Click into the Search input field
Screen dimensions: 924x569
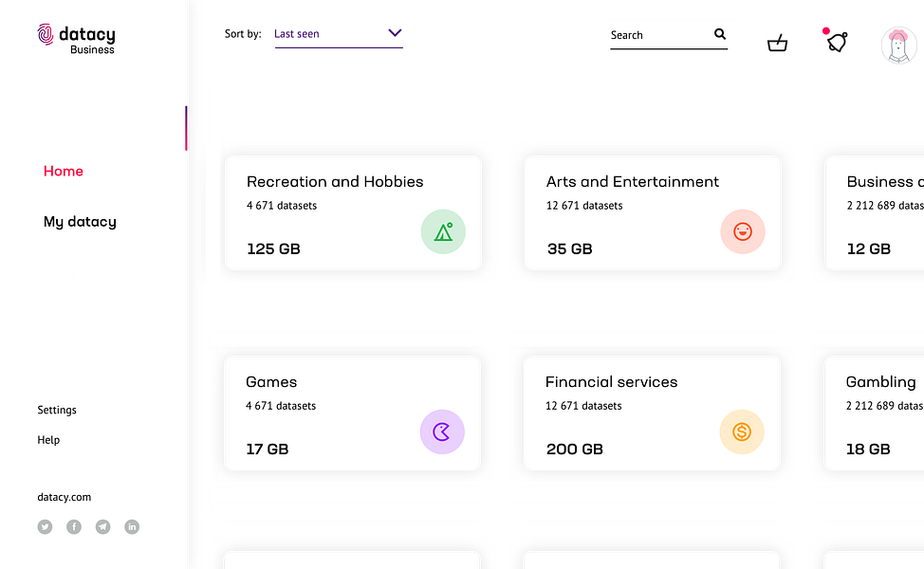pos(659,35)
